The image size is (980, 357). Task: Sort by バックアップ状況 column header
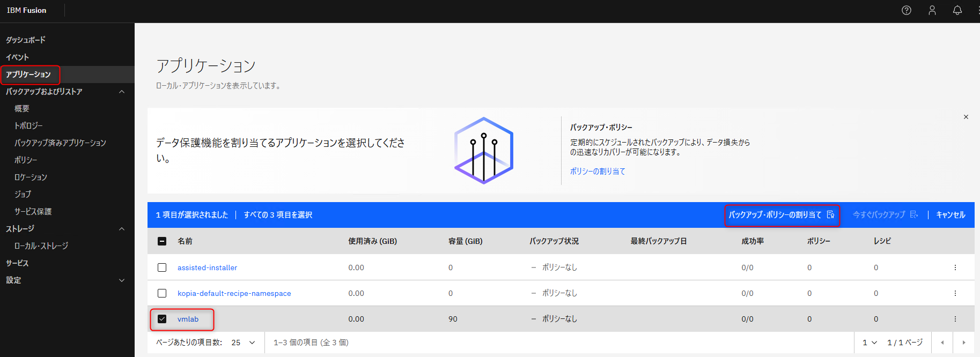(x=554, y=241)
